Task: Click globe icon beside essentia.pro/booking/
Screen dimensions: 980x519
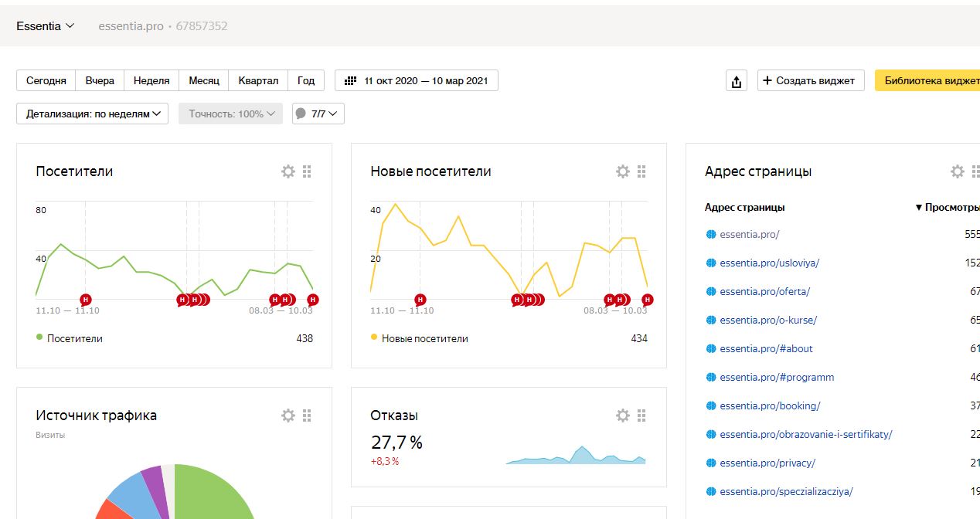Action: tap(711, 405)
